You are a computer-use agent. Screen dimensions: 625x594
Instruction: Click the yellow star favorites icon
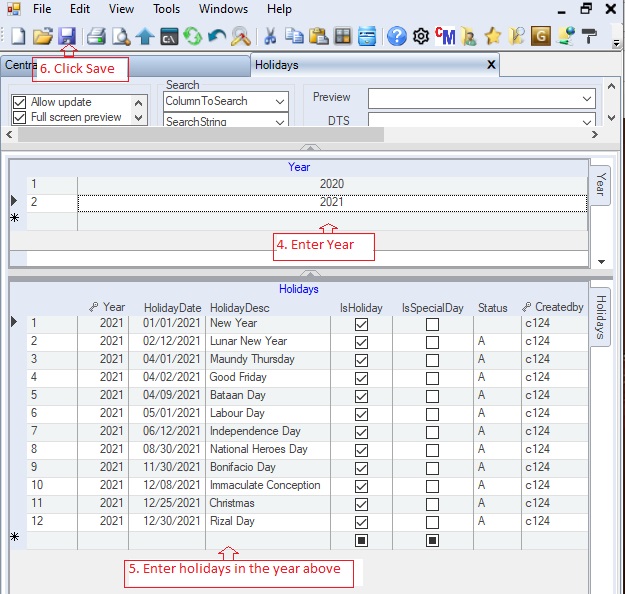tap(493, 36)
